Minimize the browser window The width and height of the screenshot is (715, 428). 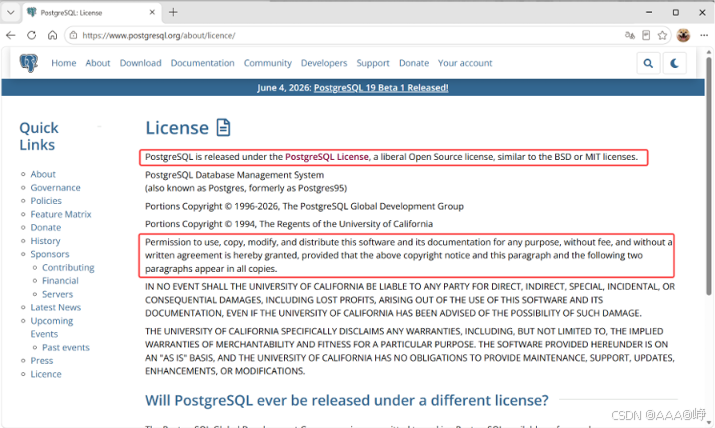click(x=649, y=12)
